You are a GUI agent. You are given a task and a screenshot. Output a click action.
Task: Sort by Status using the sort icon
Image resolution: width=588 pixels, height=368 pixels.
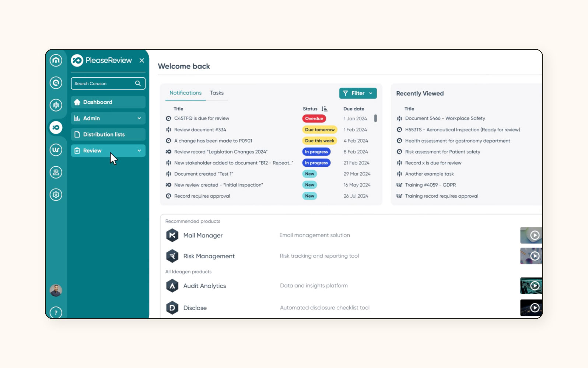coord(324,109)
